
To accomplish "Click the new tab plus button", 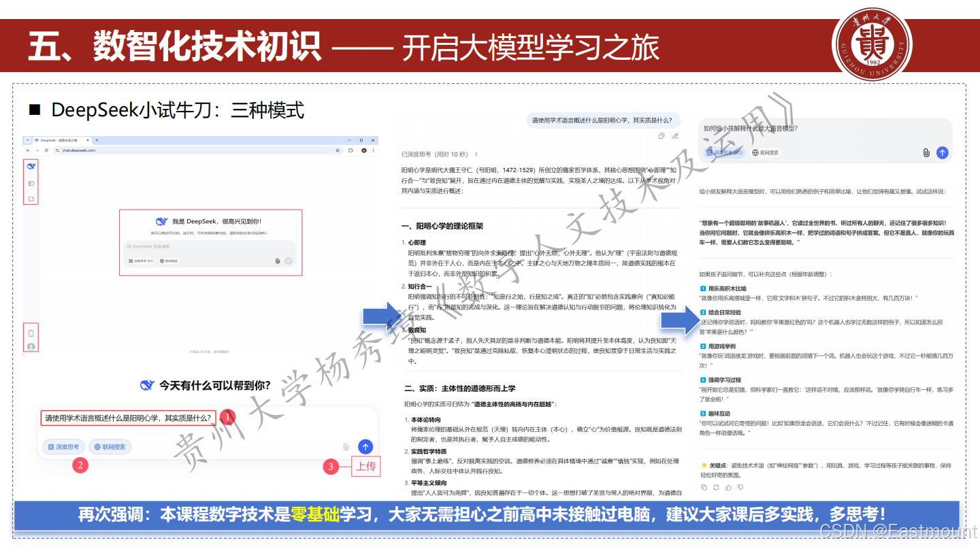I will (x=97, y=140).
